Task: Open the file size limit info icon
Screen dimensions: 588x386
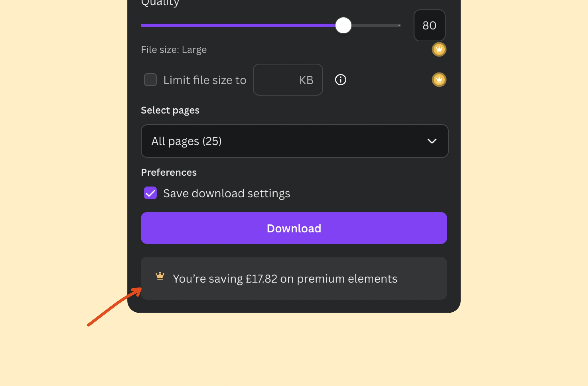Action: click(340, 80)
